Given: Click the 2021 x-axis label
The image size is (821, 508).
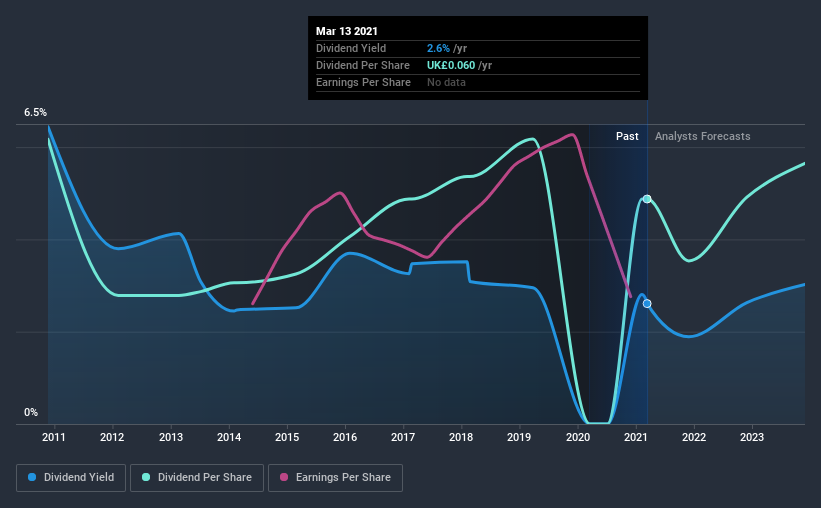Looking at the screenshot, I should coord(636,437).
